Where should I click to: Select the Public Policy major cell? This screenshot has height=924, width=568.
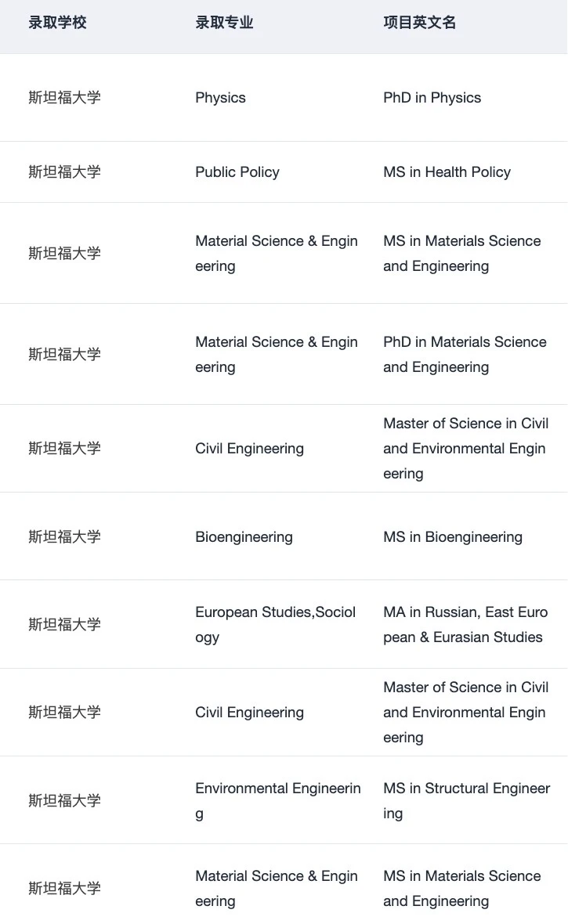(x=237, y=172)
